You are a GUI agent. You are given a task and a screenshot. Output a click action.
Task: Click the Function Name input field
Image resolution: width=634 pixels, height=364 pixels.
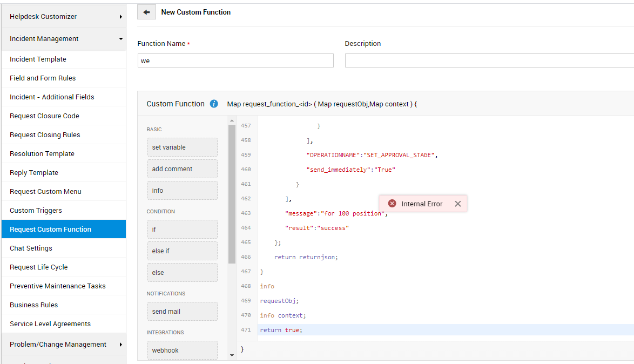point(235,60)
